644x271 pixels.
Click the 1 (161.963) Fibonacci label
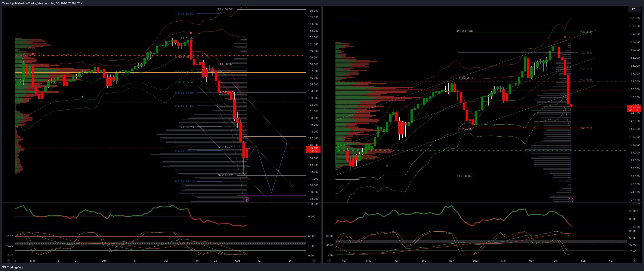pyautogui.click(x=188, y=38)
